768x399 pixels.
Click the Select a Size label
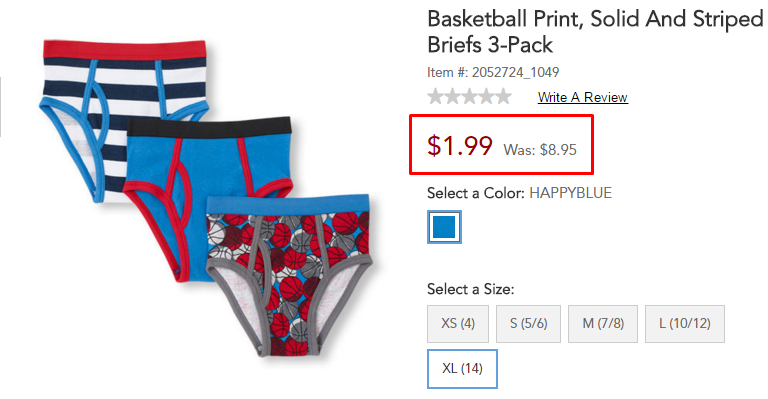[x=471, y=289]
